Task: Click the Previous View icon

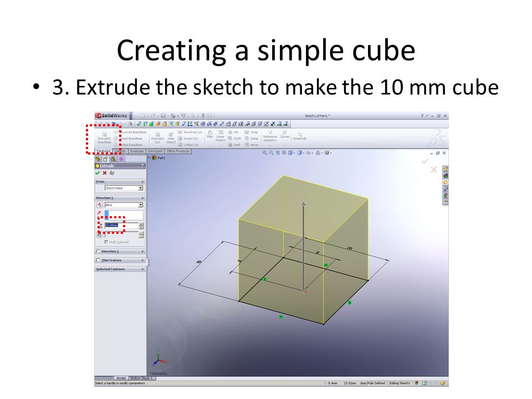Action: (278, 153)
